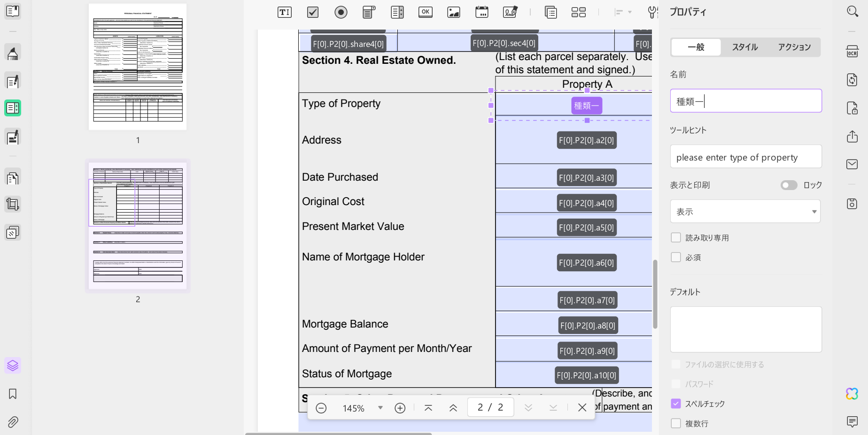
Task: Select the Signature Field tool
Action: (510, 12)
